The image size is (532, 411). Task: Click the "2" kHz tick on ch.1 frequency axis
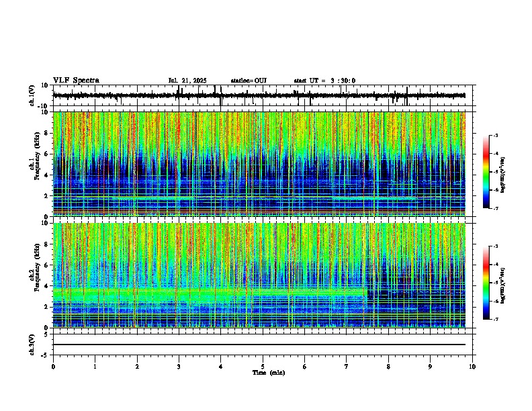pos(47,195)
